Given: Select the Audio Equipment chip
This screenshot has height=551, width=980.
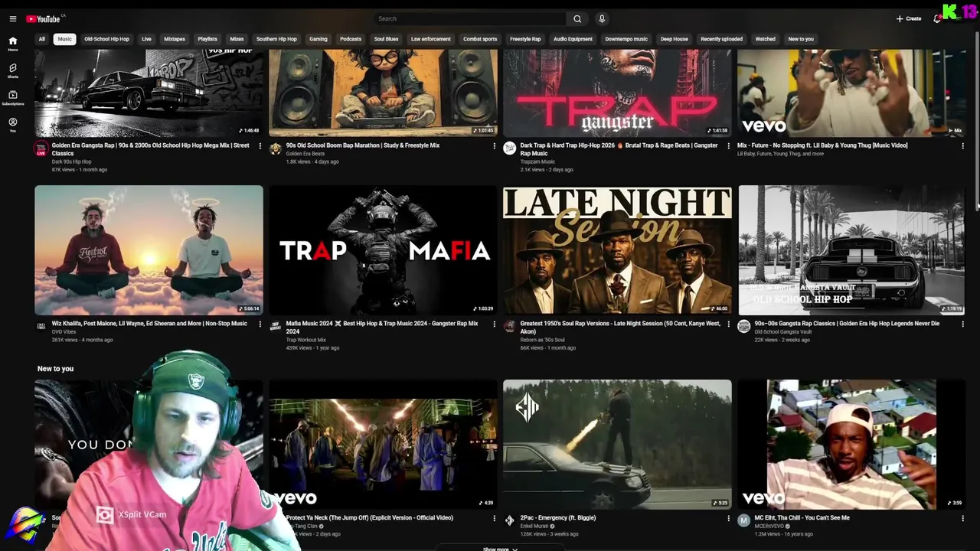Looking at the screenshot, I should click(573, 39).
